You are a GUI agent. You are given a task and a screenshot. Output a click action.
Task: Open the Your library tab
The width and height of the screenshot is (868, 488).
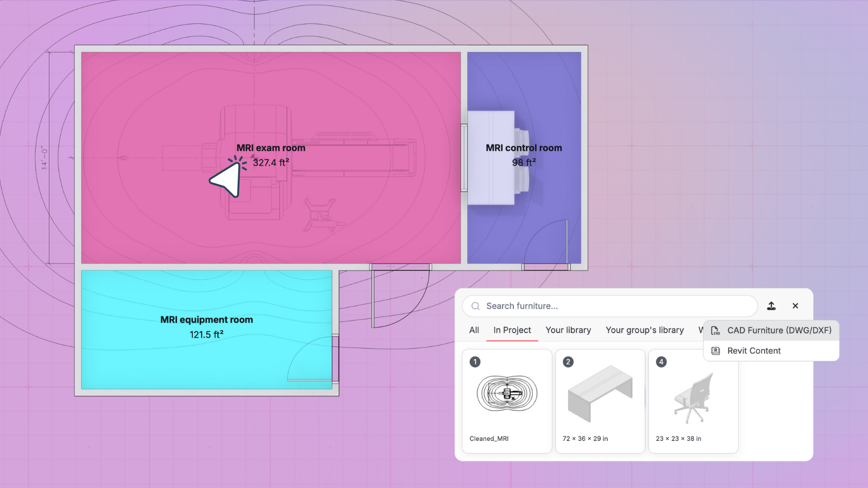tap(568, 330)
